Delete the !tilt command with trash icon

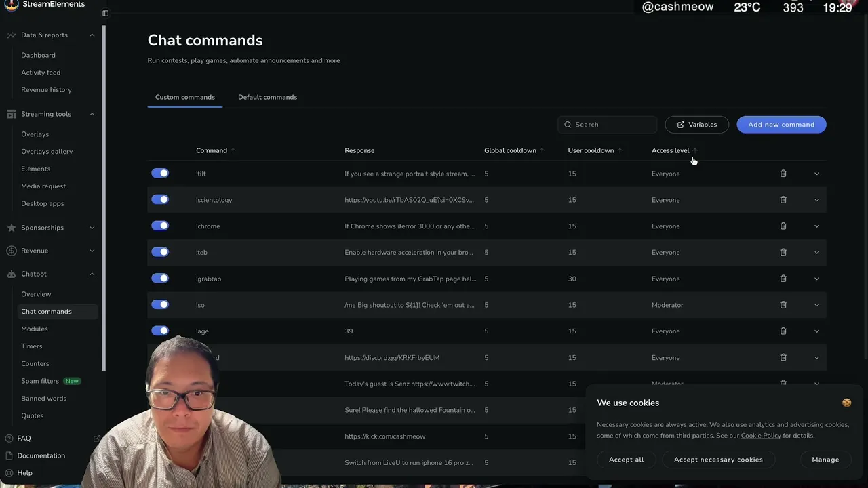[783, 174]
